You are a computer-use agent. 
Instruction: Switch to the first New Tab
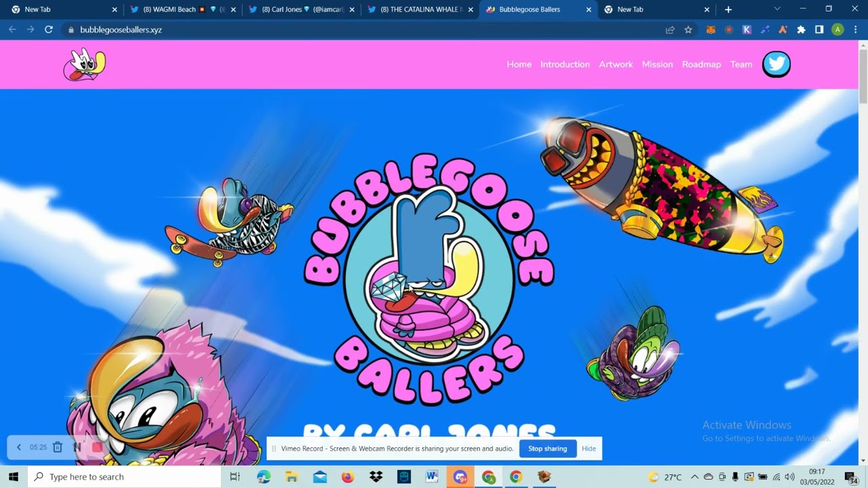[64, 9]
